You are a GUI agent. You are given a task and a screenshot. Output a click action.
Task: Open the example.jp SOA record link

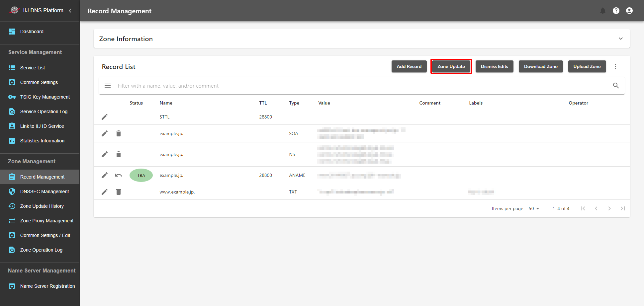(171, 133)
